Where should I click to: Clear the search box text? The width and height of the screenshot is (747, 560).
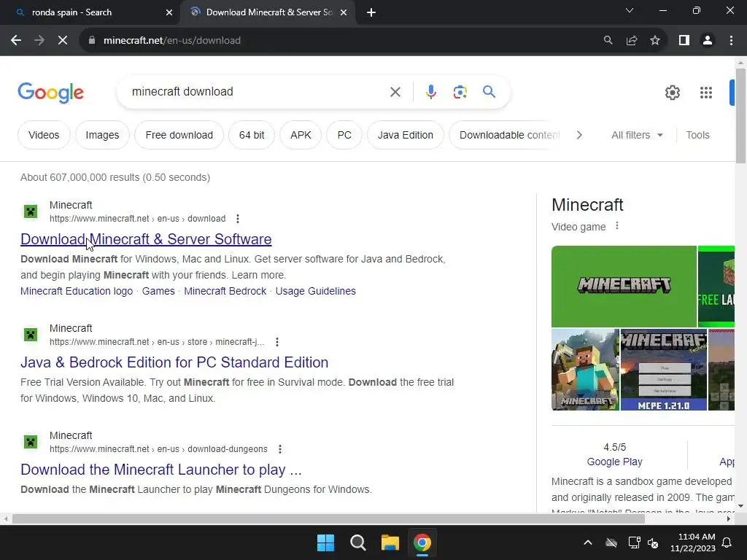395,92
